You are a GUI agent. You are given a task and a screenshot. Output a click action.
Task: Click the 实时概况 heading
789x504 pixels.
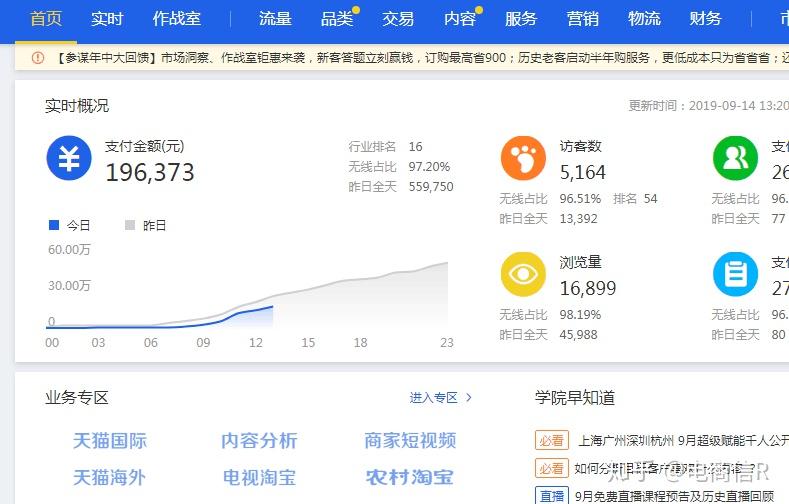(77, 106)
